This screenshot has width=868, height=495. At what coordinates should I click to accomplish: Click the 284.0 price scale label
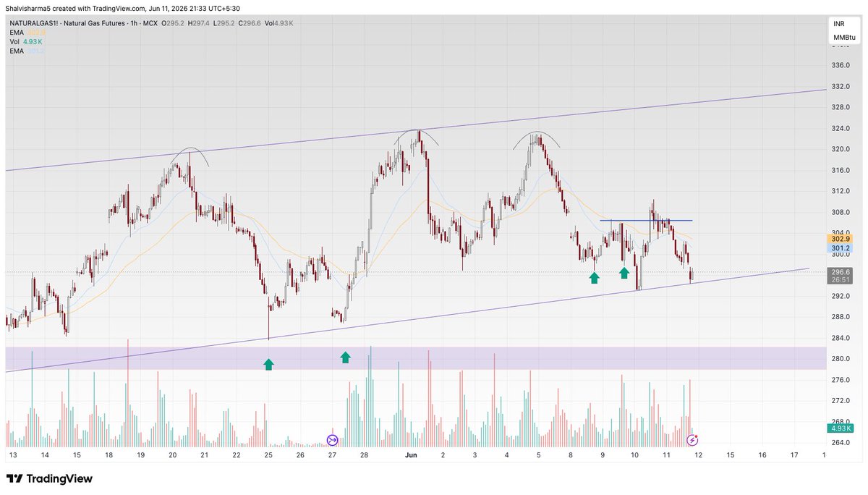(x=840, y=338)
